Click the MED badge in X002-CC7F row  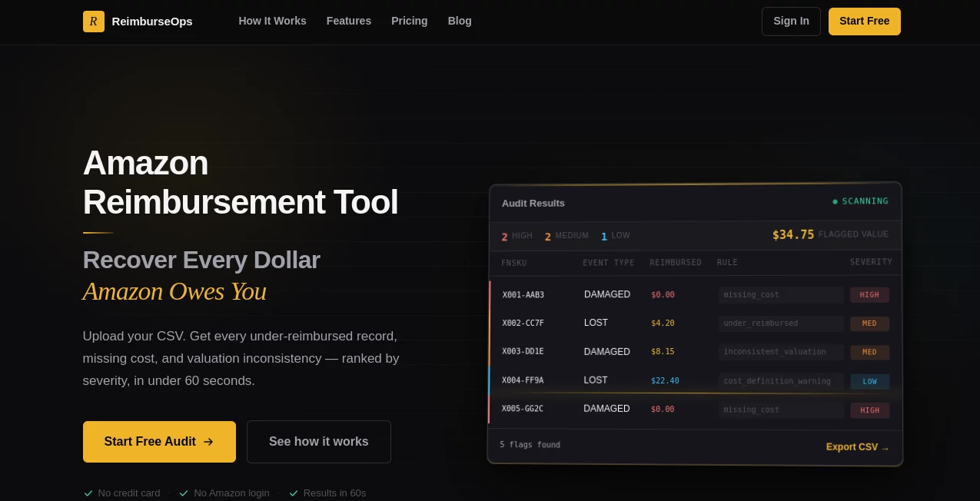tap(869, 323)
